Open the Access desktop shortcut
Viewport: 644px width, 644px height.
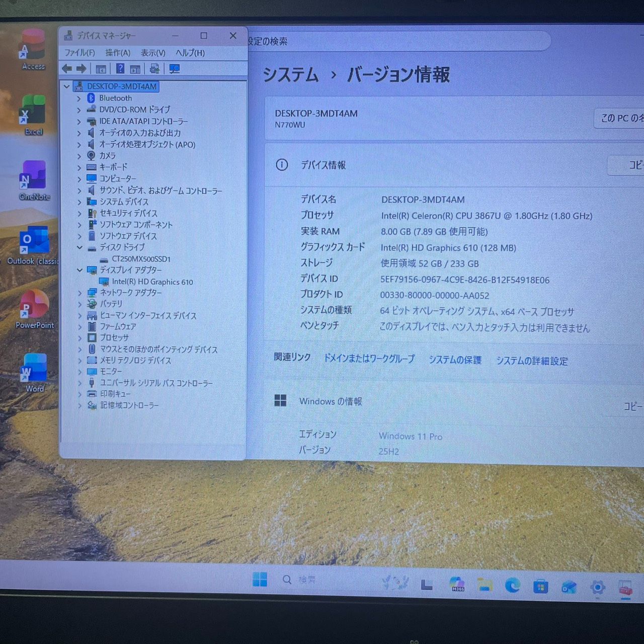click(x=33, y=49)
